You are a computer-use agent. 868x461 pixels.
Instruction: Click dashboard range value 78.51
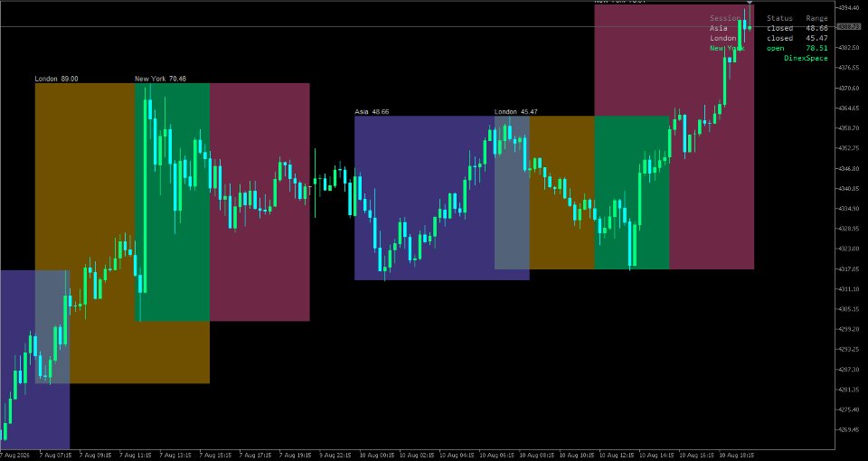(x=817, y=48)
